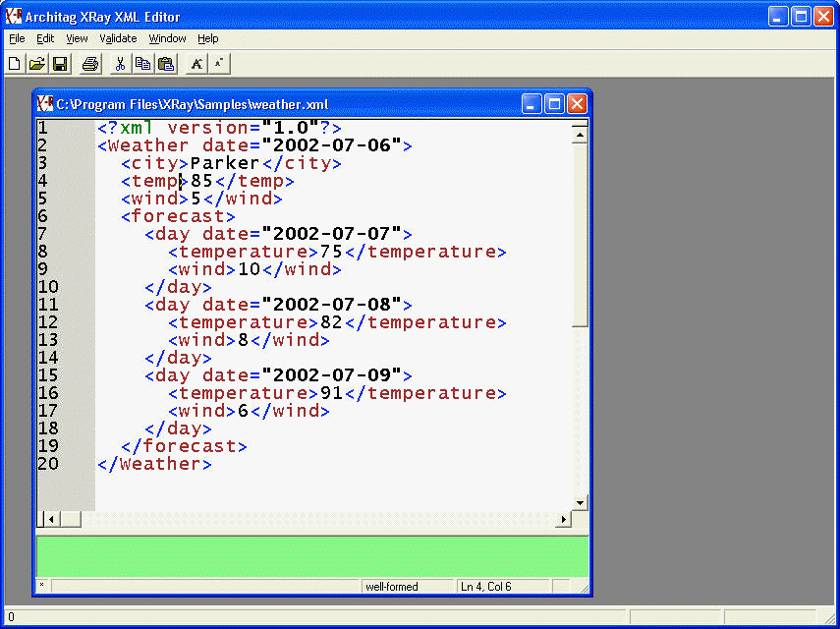Screen dimensions: 840x629
Task: Click the wind value "8"
Action: point(243,340)
